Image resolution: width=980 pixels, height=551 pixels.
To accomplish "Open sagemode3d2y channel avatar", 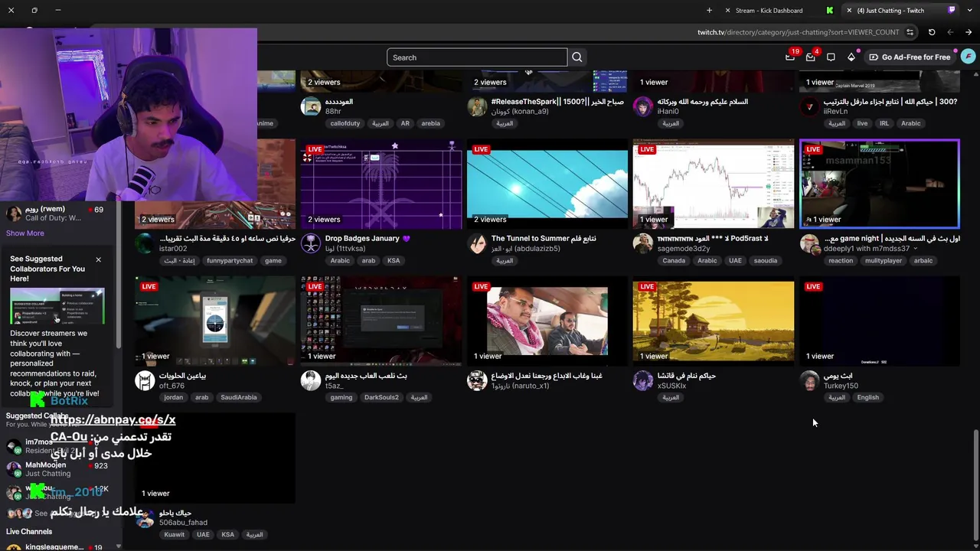I will tap(643, 243).
